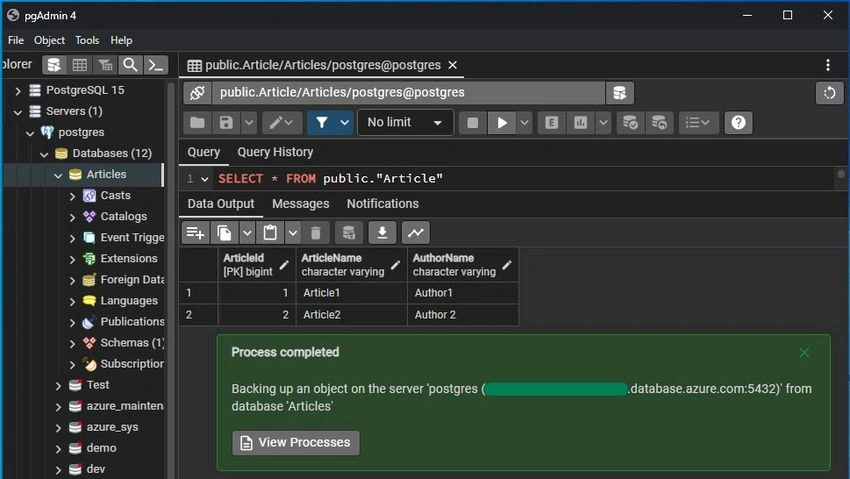Click the Explain Analyze chart icon

[x=581, y=123]
